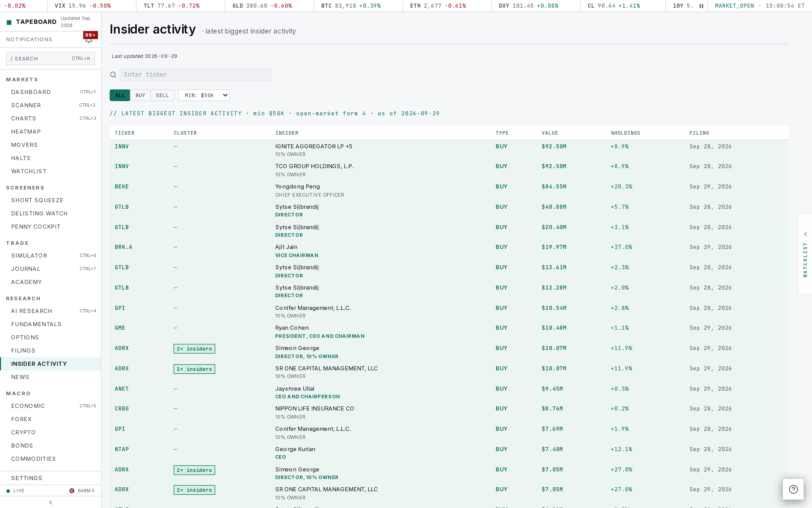Image resolution: width=812 pixels, height=508 pixels.
Task: Focus the Enter ticker input field
Action: pos(196,75)
